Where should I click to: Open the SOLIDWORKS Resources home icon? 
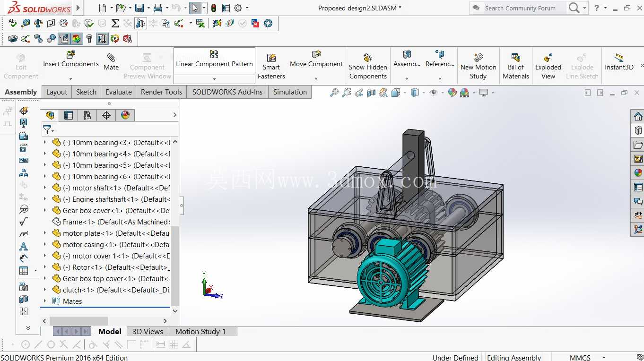tap(638, 116)
